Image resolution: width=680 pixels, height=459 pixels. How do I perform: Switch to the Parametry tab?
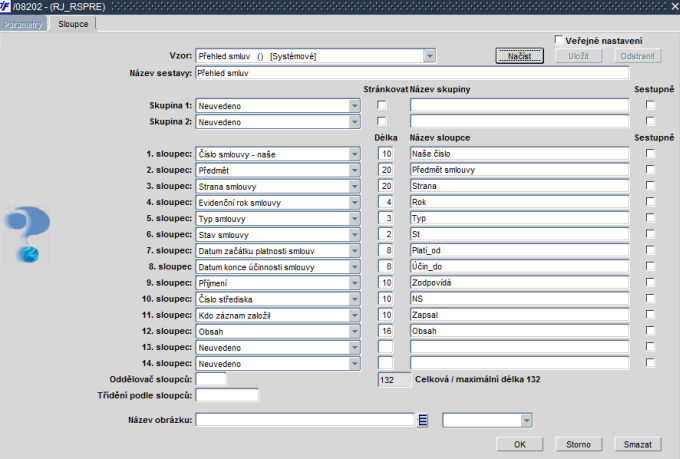[x=23, y=24]
